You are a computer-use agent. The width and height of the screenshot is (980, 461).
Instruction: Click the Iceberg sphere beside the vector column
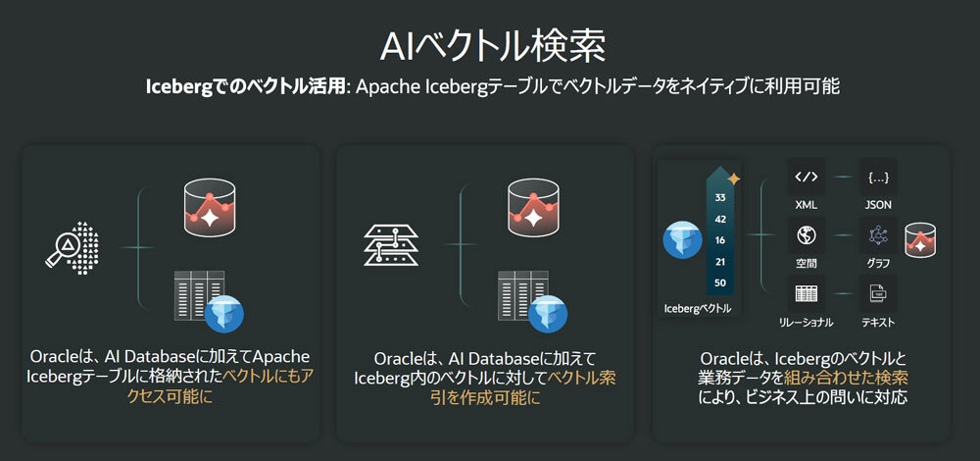click(682, 240)
